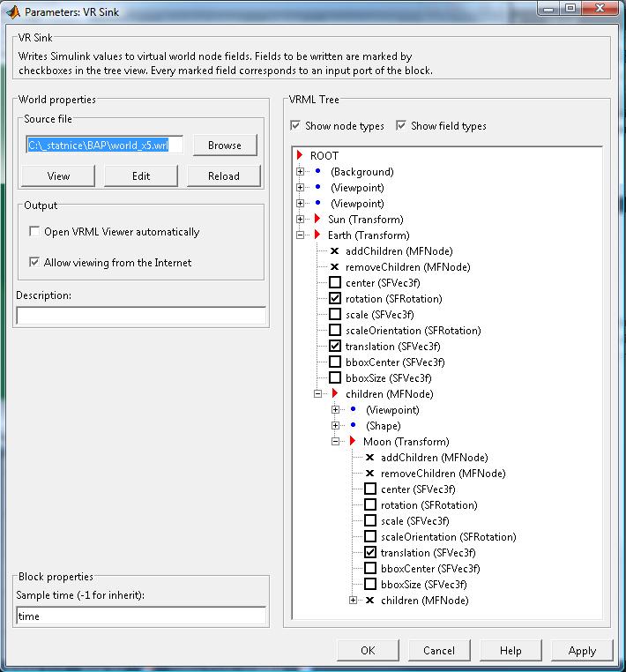This screenshot has width=626, height=672.
Task: Click the Reload button
Action: point(224,176)
